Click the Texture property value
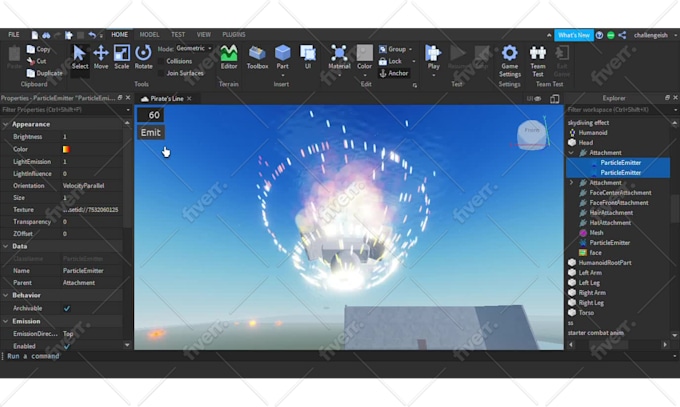Image resolution: width=680 pixels, height=407 pixels. pyautogui.click(x=91, y=210)
